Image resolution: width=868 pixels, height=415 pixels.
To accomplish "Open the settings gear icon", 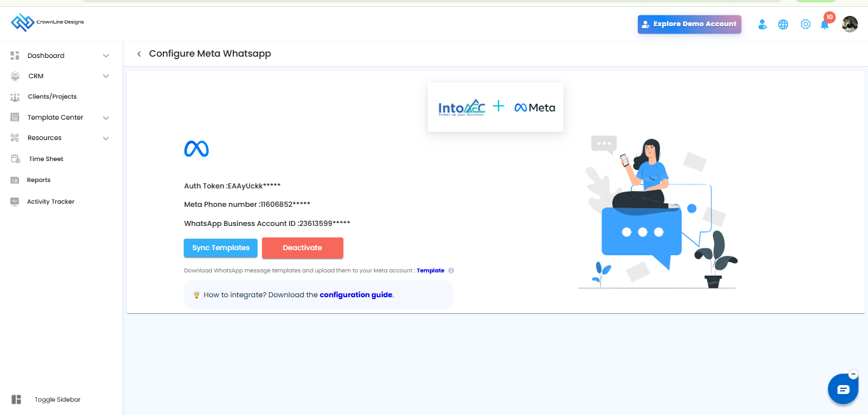I will [805, 24].
